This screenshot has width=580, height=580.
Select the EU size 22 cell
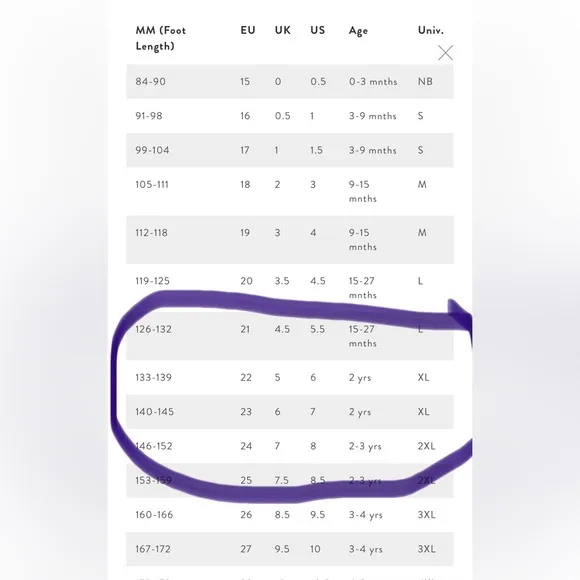(x=246, y=377)
